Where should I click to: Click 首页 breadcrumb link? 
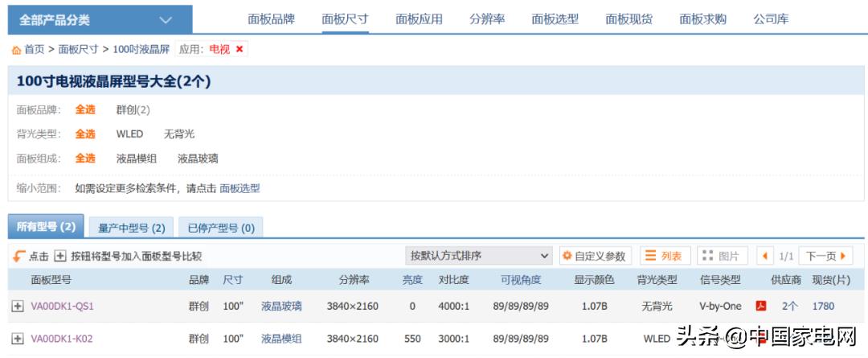click(34, 49)
